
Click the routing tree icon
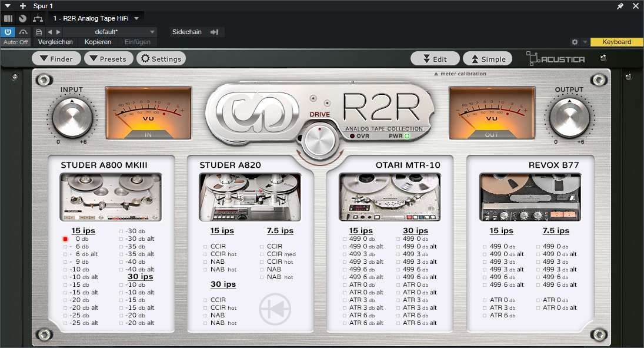38,18
